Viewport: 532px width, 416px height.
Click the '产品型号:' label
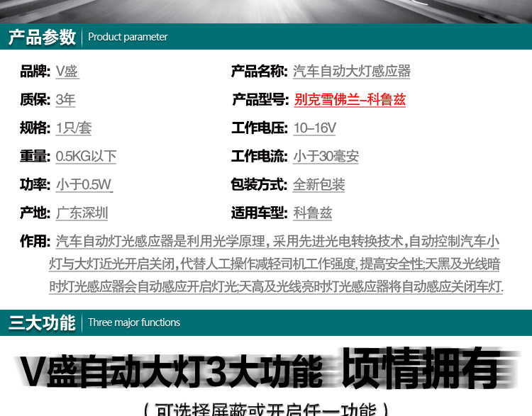click(x=260, y=100)
